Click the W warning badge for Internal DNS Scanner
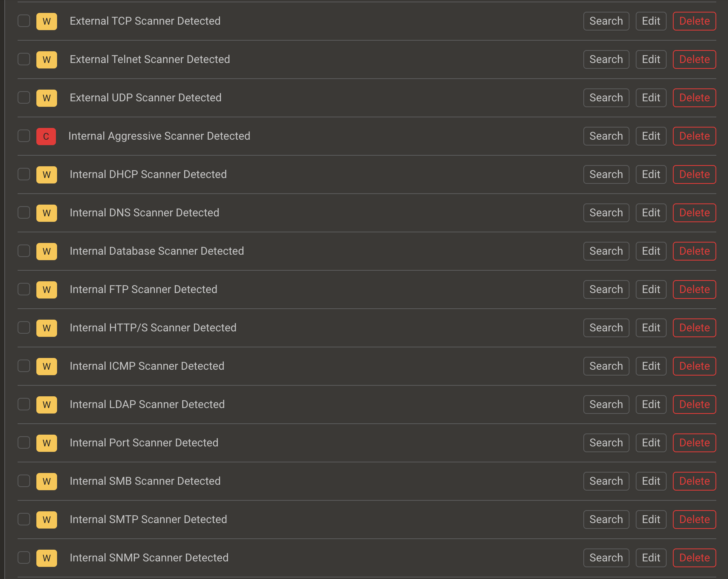Image resolution: width=728 pixels, height=579 pixels. 47,213
